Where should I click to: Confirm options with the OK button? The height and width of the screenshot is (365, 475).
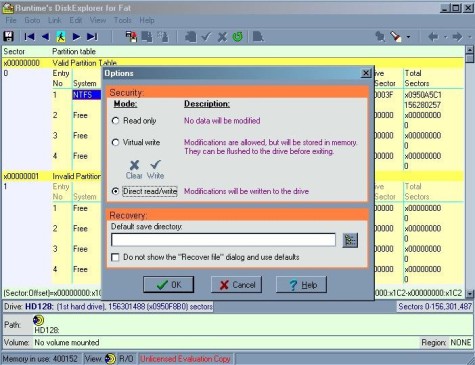click(x=168, y=285)
